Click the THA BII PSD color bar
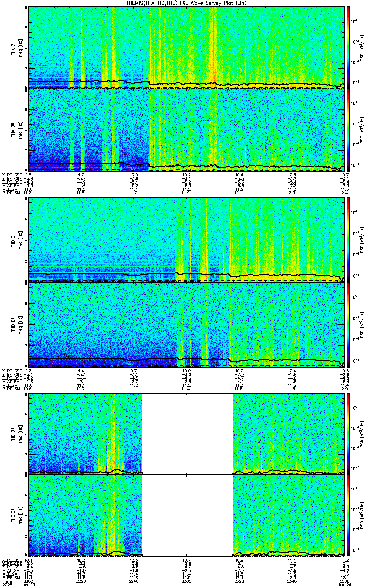This screenshot has width=368, height=588. click(x=349, y=130)
